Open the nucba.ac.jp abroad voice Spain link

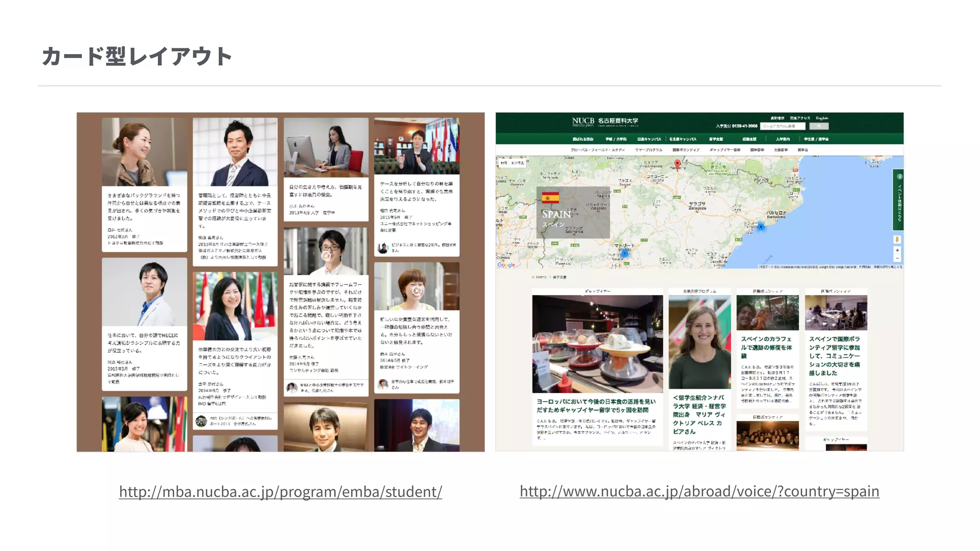click(x=699, y=491)
